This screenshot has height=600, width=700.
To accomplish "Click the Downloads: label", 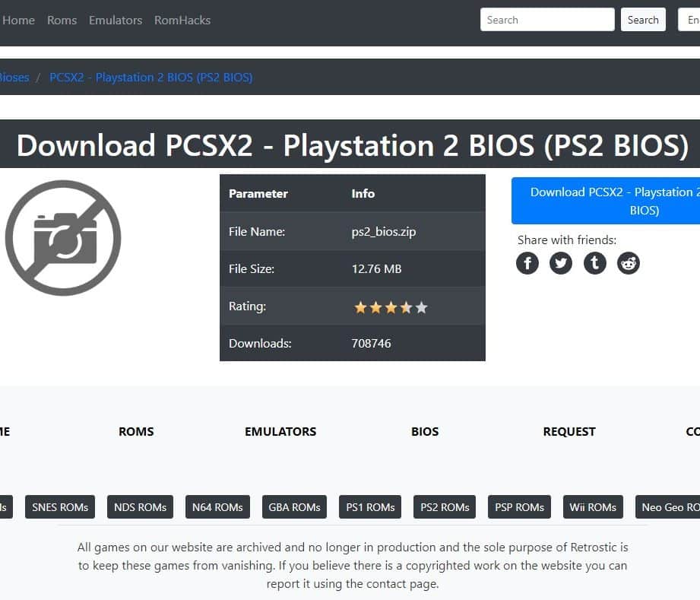I will tap(260, 343).
